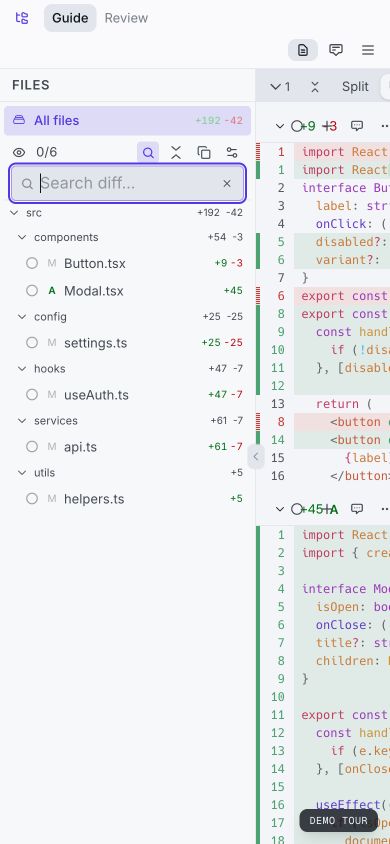Image resolution: width=390 pixels, height=844 pixels.
Task: Click the M status badge of useAuth.ts
Action: click(52, 395)
